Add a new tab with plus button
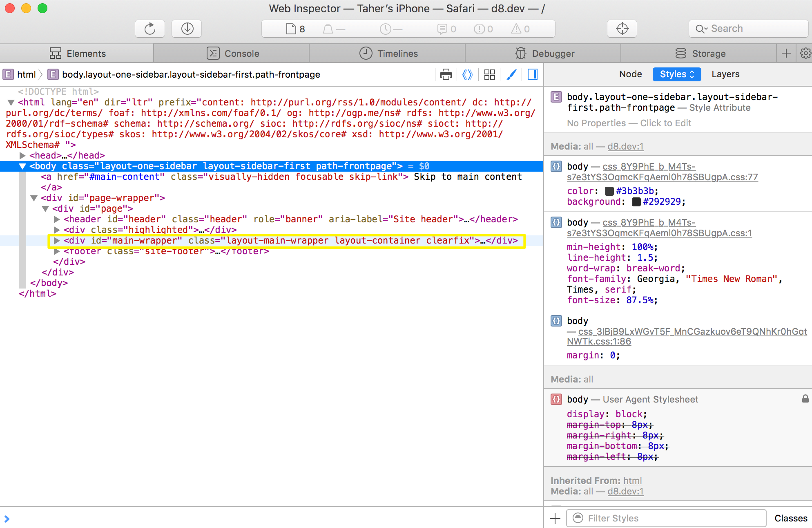 click(x=786, y=54)
